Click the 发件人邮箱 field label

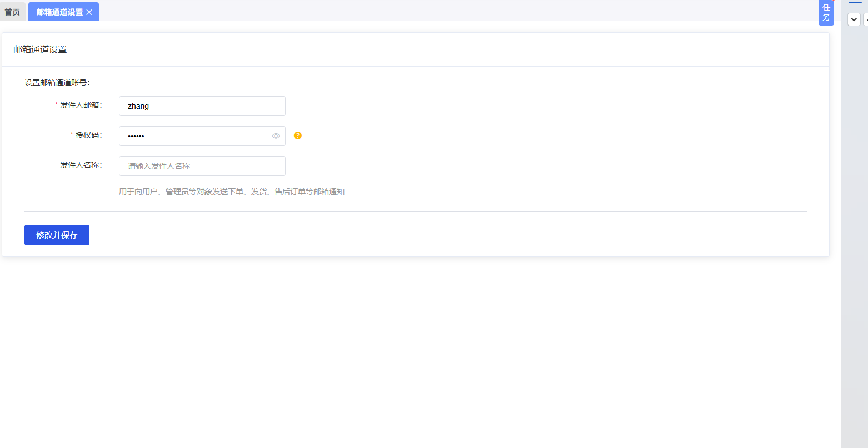[81, 105]
